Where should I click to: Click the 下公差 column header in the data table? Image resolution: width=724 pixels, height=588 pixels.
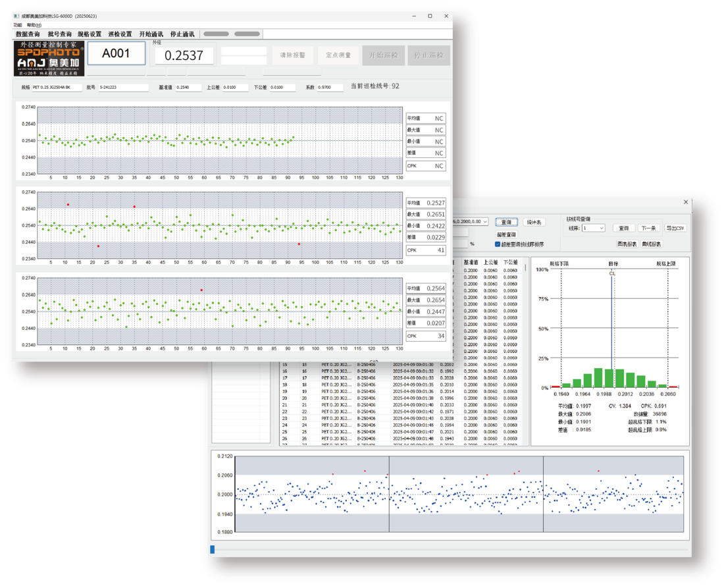[510, 262]
